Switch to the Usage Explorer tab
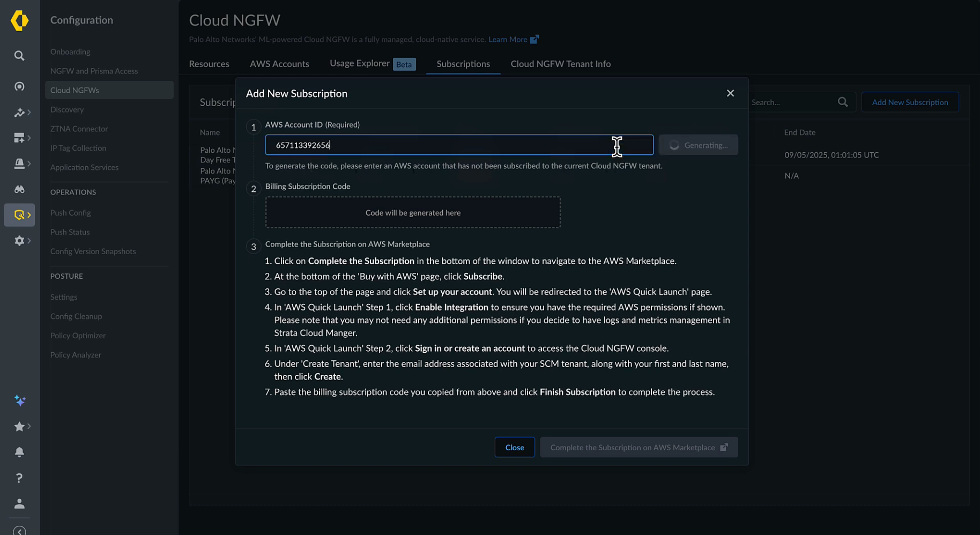 [373, 64]
